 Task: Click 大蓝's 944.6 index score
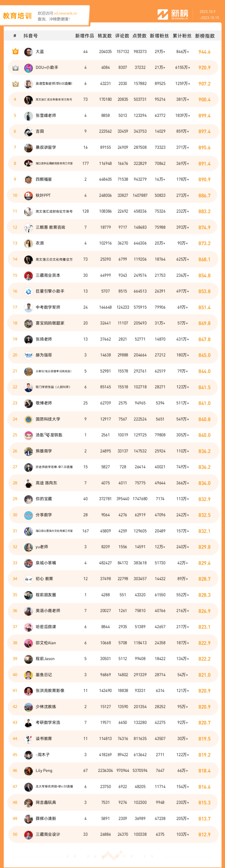coord(204,52)
